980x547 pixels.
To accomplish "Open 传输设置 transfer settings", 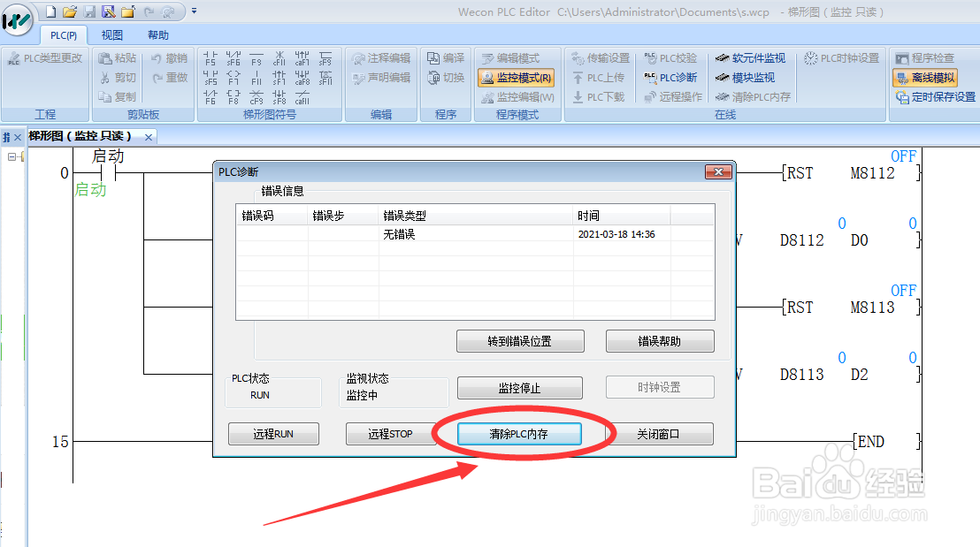I will [x=601, y=58].
